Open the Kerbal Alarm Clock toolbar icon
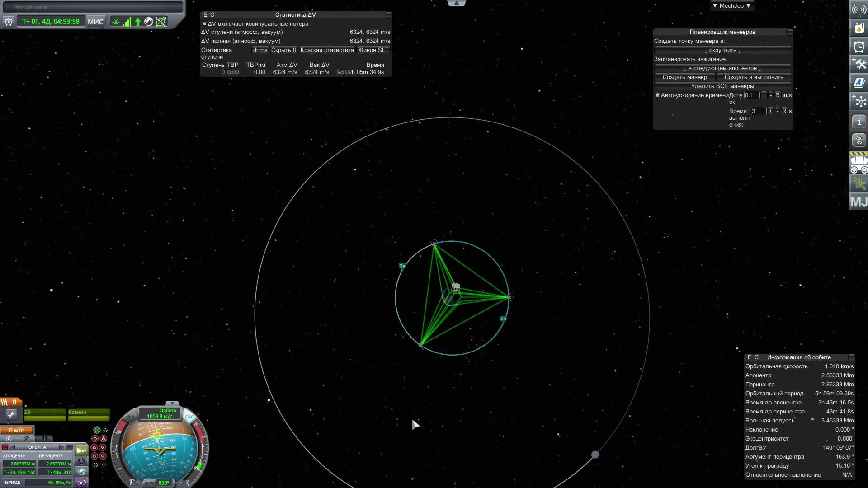868x488 pixels. [x=859, y=47]
